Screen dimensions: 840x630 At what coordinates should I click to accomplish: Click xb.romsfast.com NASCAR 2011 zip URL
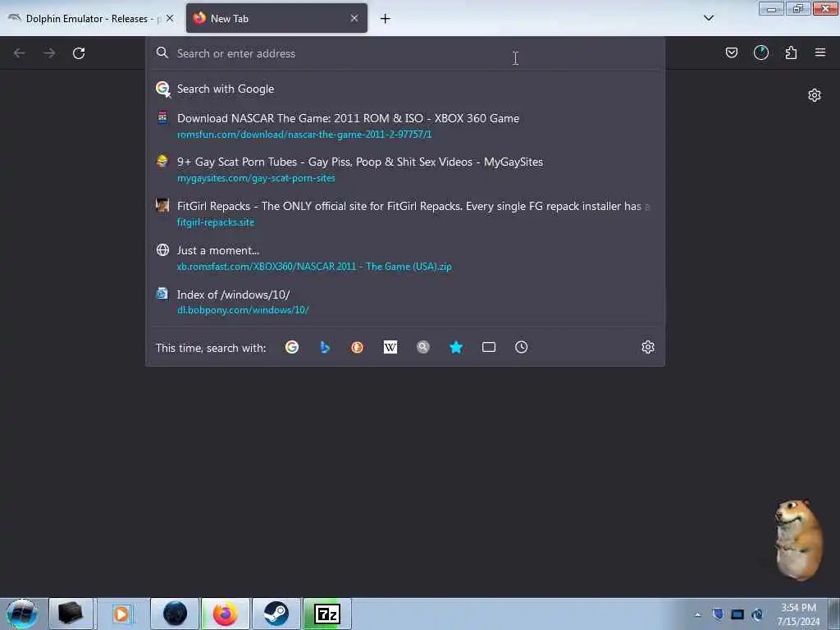pos(314,267)
